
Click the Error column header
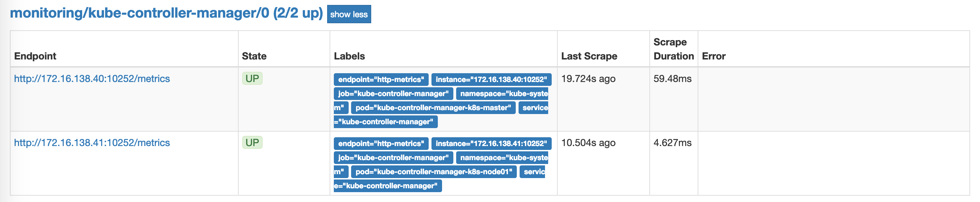pyautogui.click(x=714, y=56)
